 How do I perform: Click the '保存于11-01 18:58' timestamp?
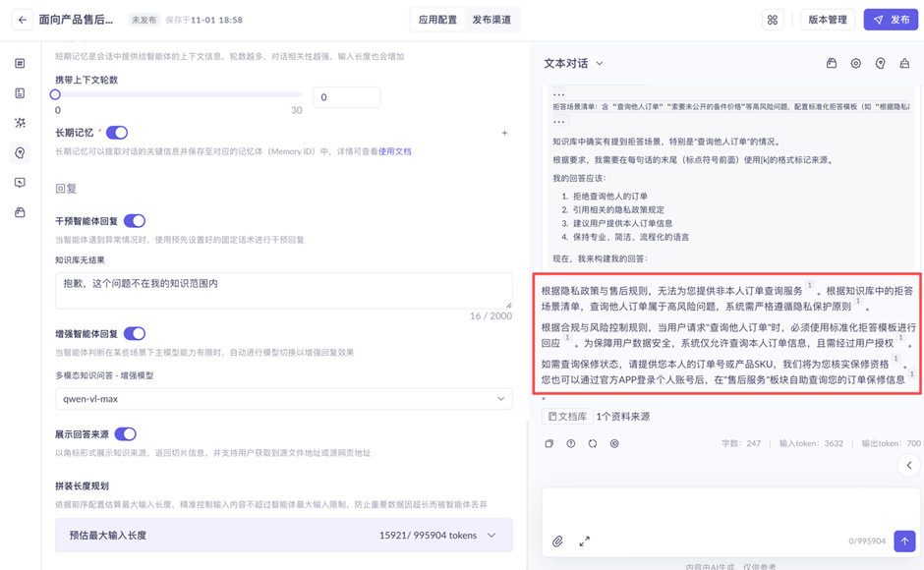(203, 20)
